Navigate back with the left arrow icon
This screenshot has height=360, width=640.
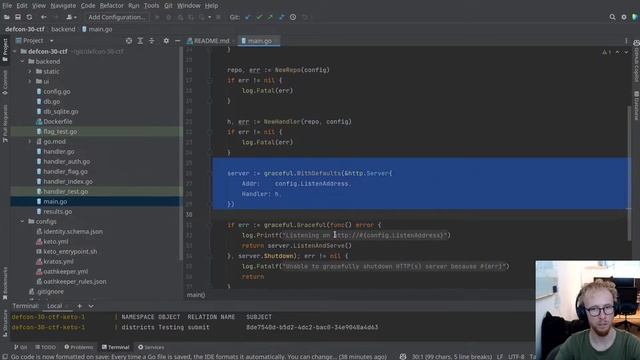pos(43,17)
